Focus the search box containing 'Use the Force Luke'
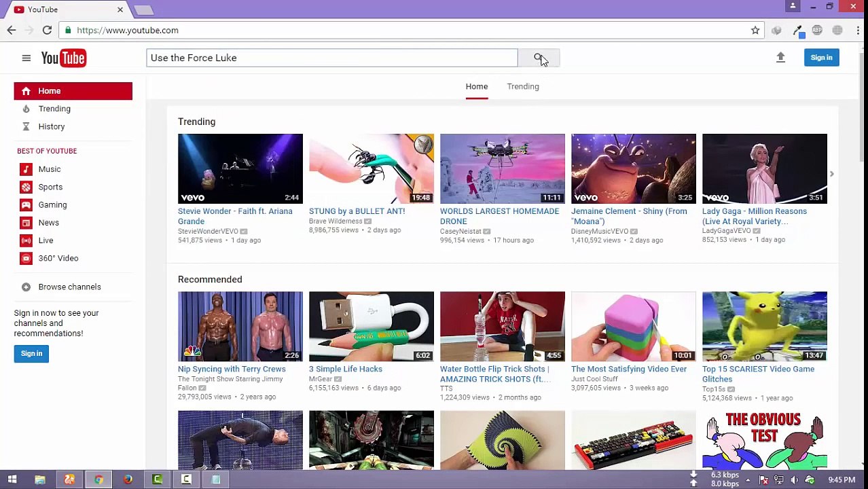The width and height of the screenshot is (868, 489). 331,58
